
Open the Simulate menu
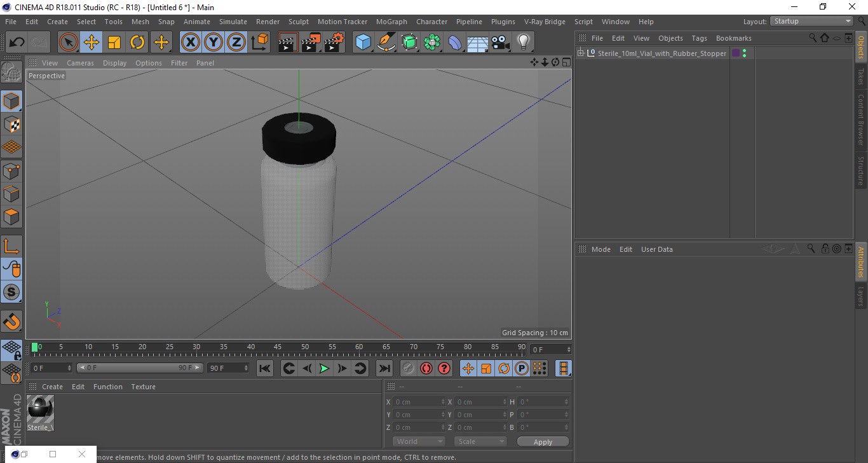(233, 22)
